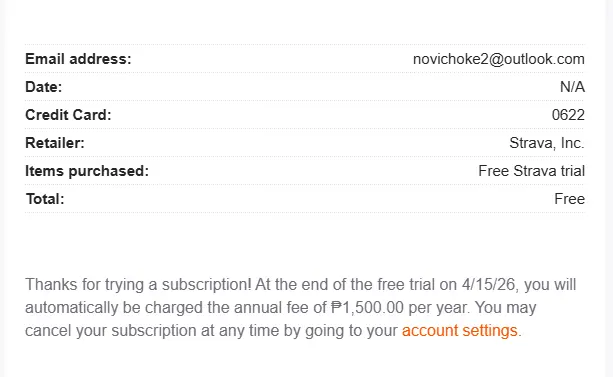Select the Free Strava trial text
Viewport: 613px width, 377px height.
coord(532,171)
